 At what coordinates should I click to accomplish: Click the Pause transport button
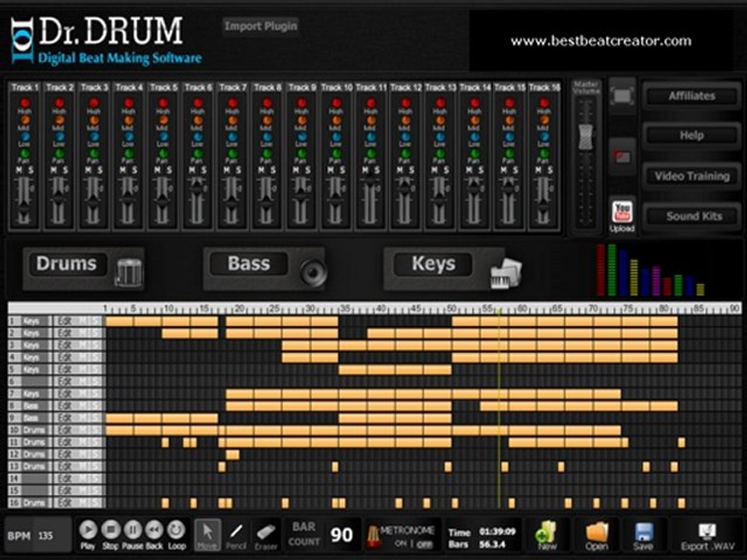[x=133, y=530]
